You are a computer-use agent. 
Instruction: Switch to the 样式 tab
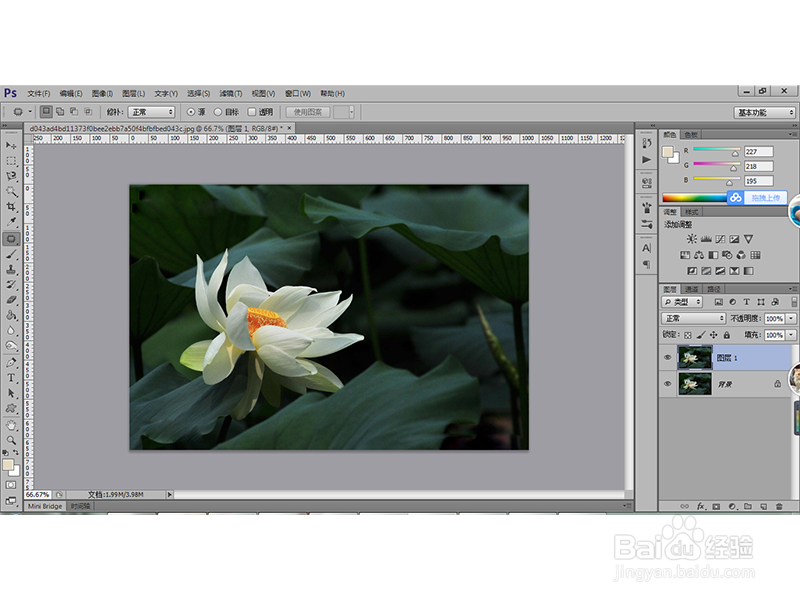(x=691, y=212)
